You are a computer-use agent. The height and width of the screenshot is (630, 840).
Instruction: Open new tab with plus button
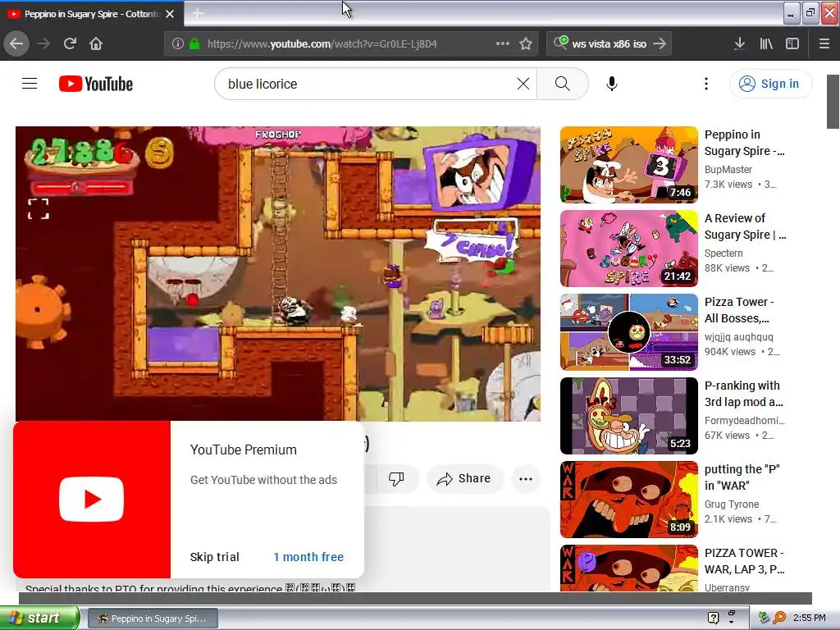click(197, 13)
